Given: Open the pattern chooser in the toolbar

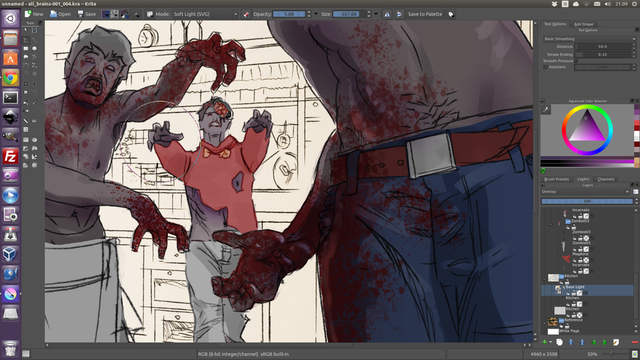Looking at the screenshot, I should (x=115, y=14).
